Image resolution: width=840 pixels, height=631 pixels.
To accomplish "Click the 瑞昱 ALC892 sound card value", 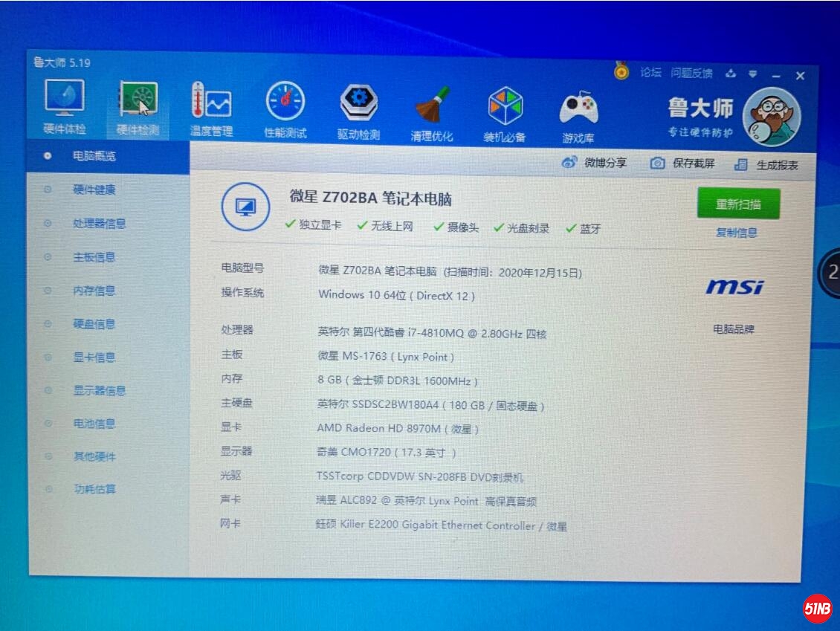I will pyautogui.click(x=426, y=502).
